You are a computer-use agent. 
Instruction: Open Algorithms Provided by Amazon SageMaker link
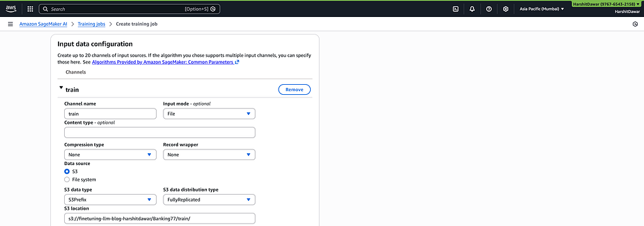[x=165, y=62]
